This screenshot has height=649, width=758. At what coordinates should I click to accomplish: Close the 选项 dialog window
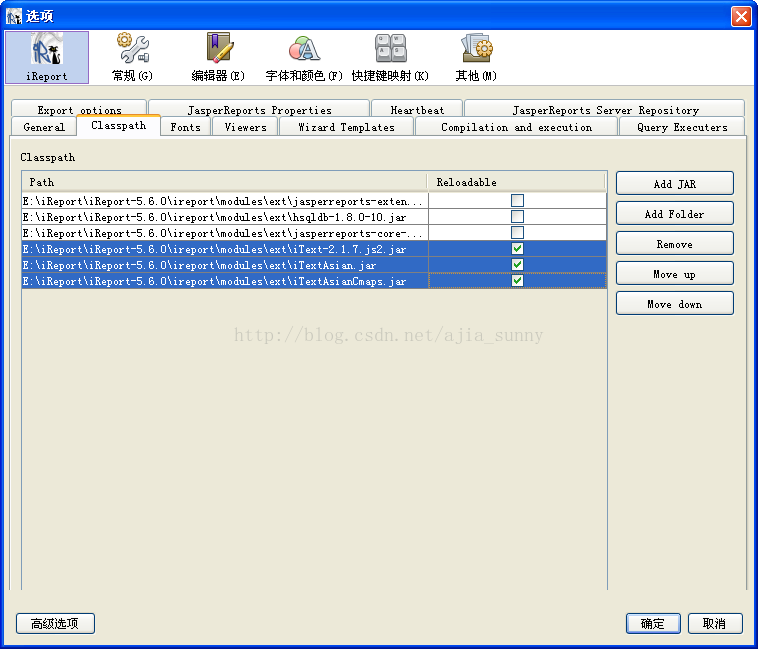coord(741,16)
